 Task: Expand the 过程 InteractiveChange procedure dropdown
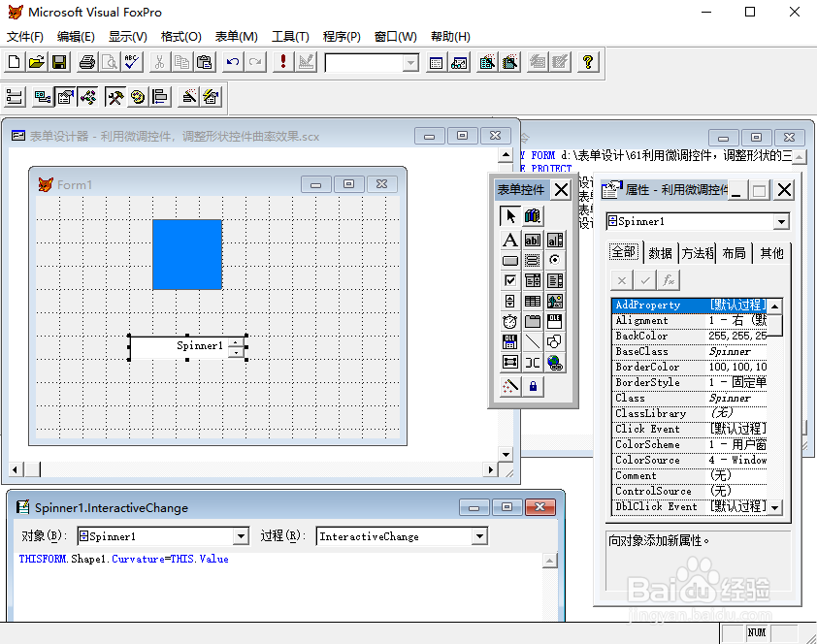tap(479, 536)
